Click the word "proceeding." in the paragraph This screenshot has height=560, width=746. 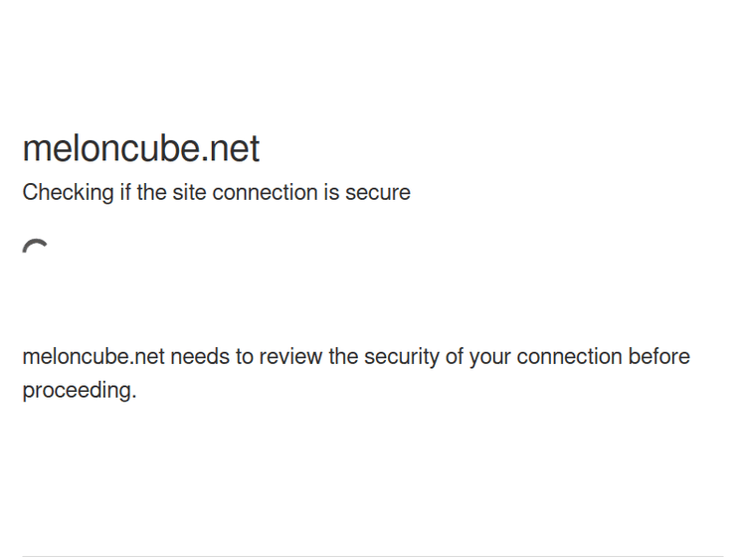click(80, 391)
